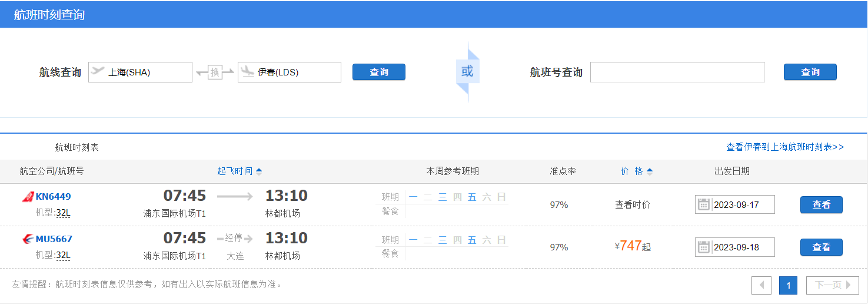Image resolution: width=868 pixels, height=304 pixels.
Task: Click the 查看 button for flight MU5667
Action: click(822, 247)
